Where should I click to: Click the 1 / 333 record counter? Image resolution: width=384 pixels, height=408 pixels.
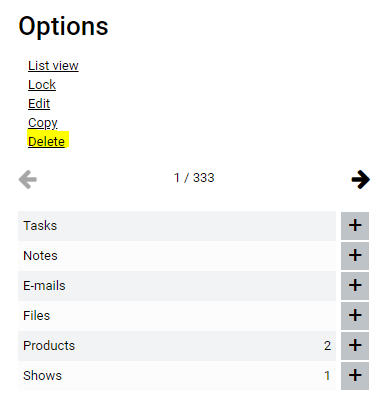tap(194, 178)
